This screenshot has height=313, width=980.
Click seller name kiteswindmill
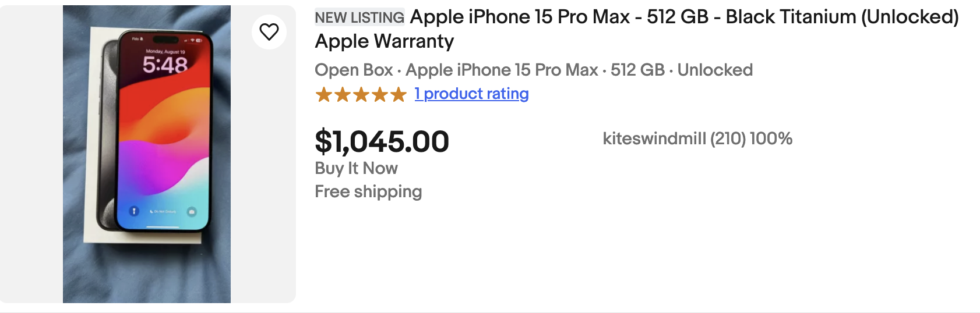[654, 138]
